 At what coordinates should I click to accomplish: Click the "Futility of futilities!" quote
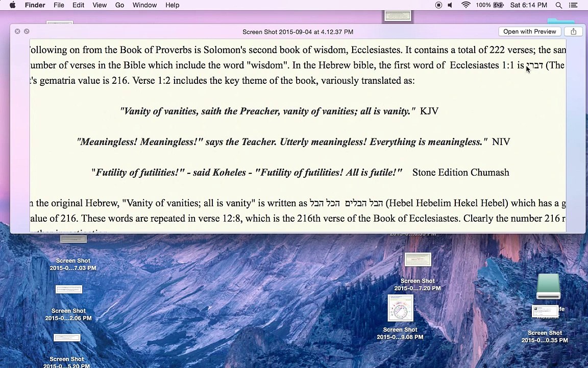[247, 172]
